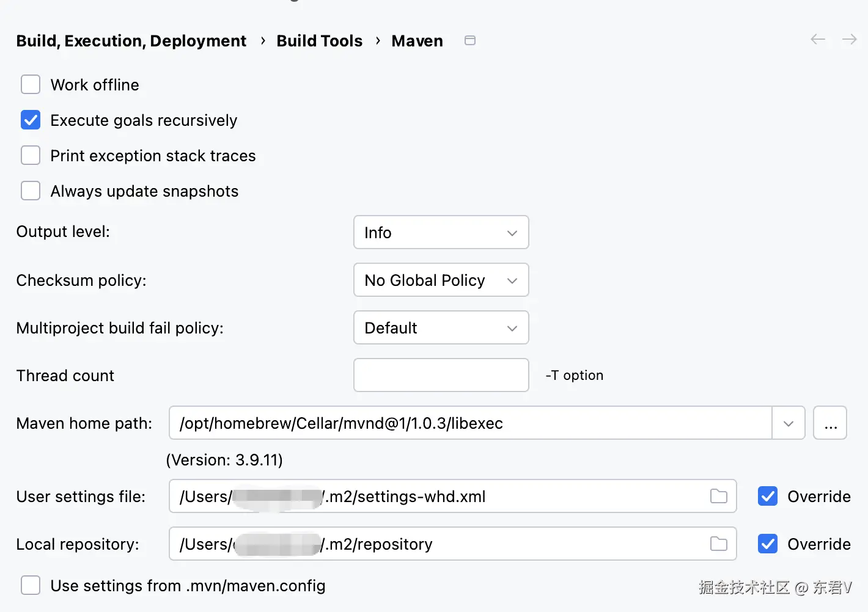Image resolution: width=868 pixels, height=612 pixels.
Task: Enable the Work offline checkbox
Action: tap(31, 84)
